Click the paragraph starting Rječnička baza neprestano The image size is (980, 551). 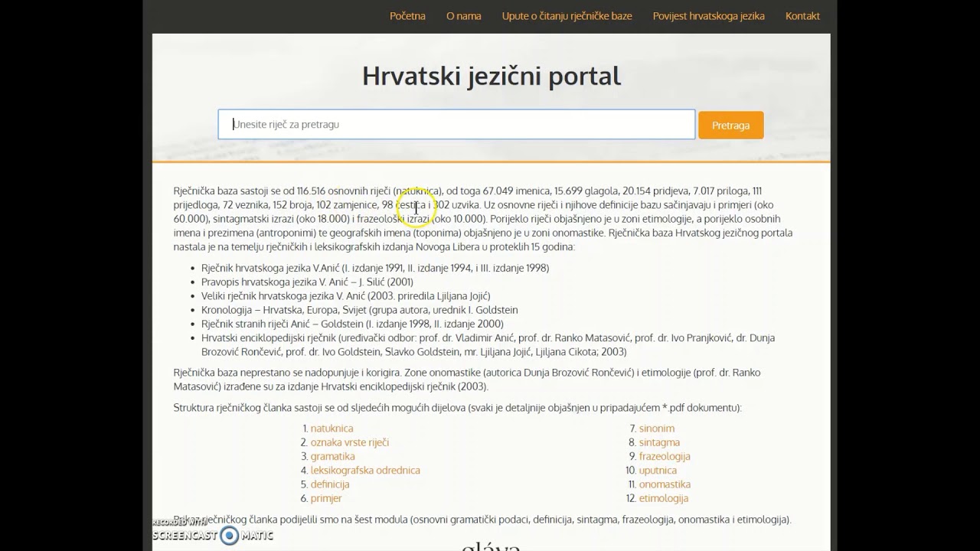click(x=467, y=380)
